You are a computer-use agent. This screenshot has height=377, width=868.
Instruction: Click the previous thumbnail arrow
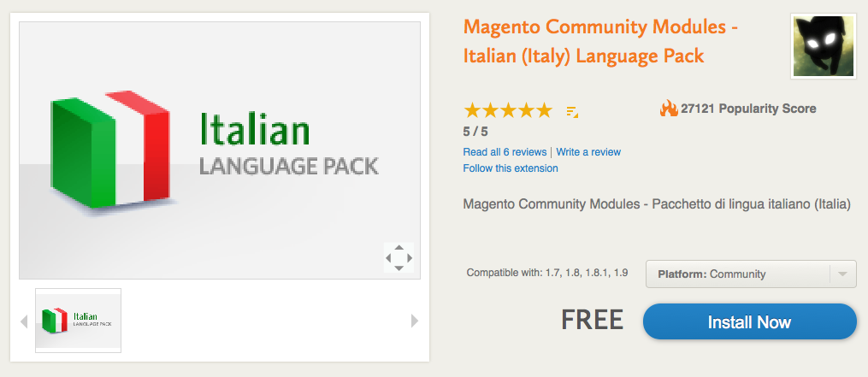click(24, 321)
